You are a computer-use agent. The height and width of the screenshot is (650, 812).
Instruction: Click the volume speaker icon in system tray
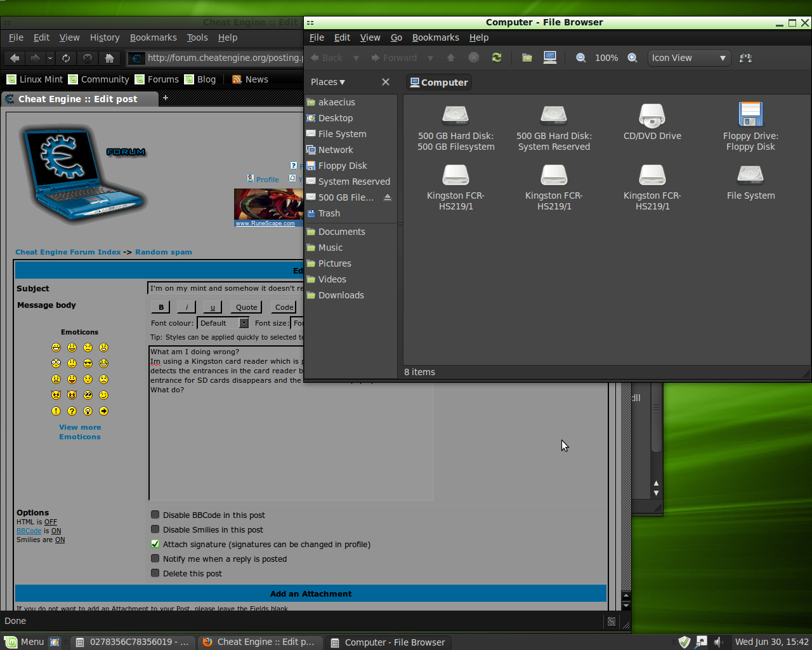click(719, 642)
